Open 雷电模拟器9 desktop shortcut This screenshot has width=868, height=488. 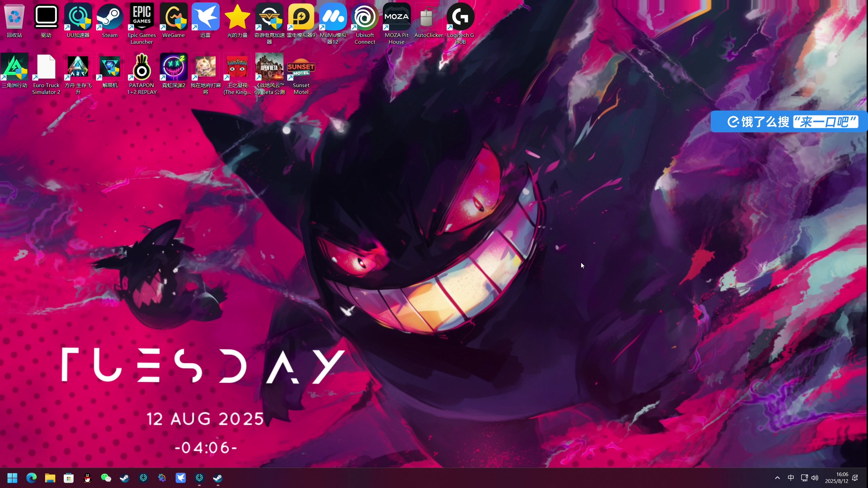click(x=301, y=21)
